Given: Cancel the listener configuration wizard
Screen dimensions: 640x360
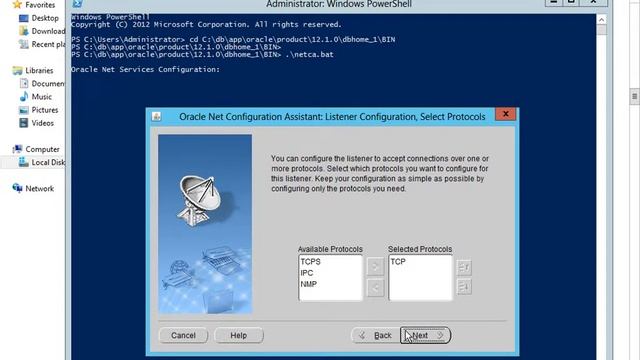Looking at the screenshot, I should [x=183, y=335].
